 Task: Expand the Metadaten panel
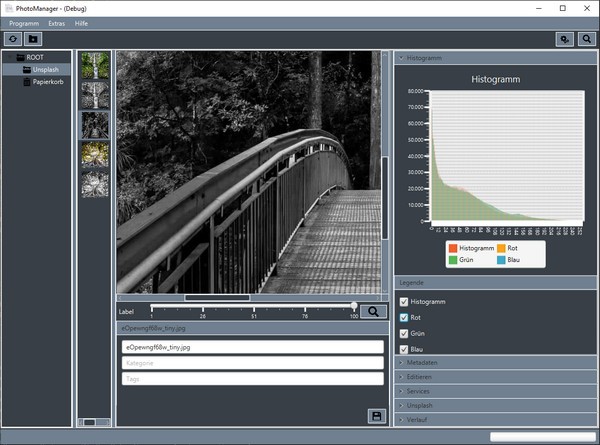[495, 362]
